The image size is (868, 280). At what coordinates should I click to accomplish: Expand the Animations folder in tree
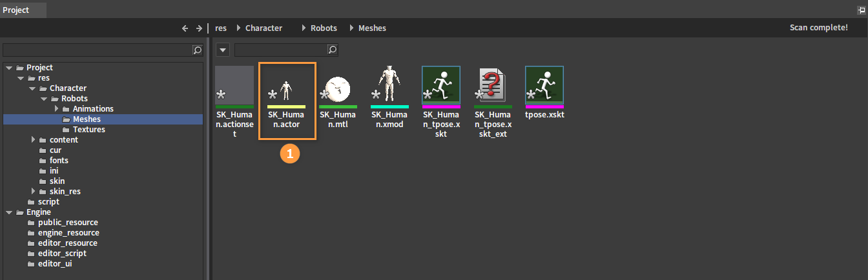tap(56, 108)
